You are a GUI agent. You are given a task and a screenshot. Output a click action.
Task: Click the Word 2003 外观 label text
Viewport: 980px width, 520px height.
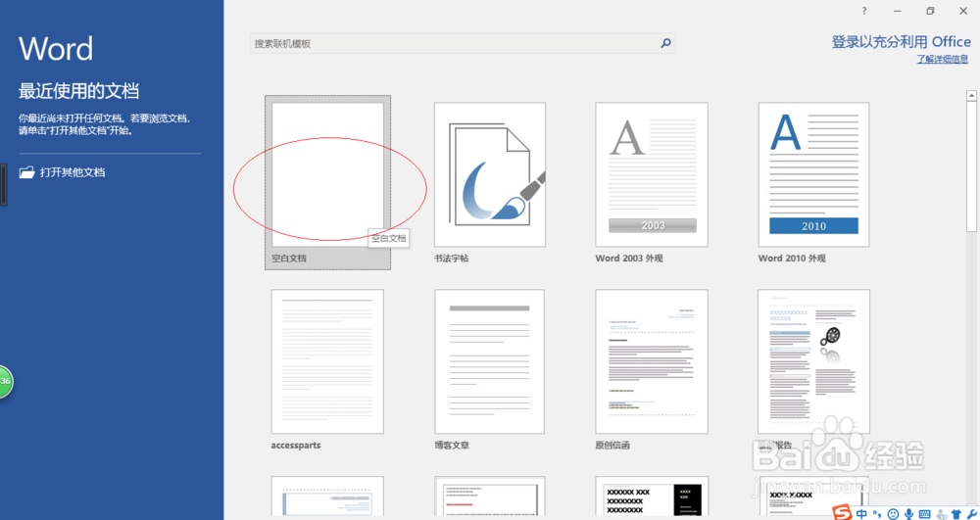coord(629,258)
